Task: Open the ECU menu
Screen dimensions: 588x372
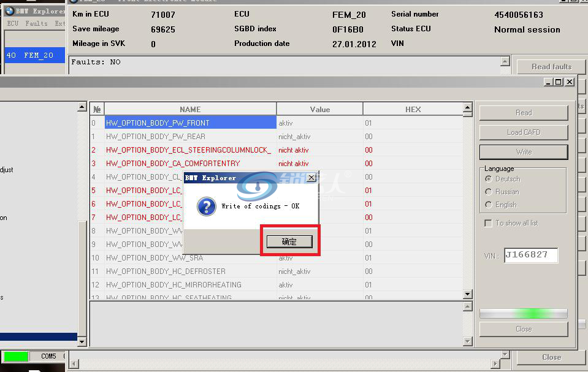Action: point(12,23)
